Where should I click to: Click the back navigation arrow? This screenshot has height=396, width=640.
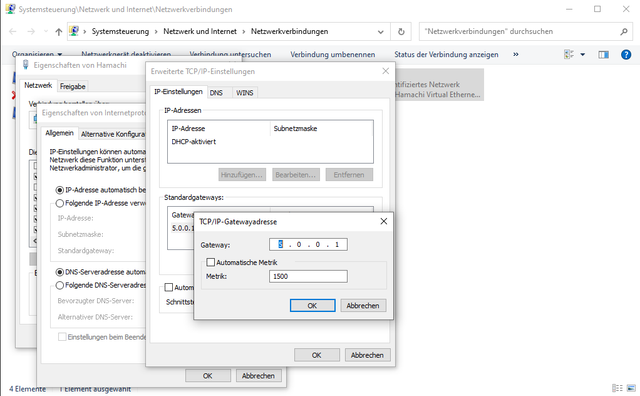[13, 31]
